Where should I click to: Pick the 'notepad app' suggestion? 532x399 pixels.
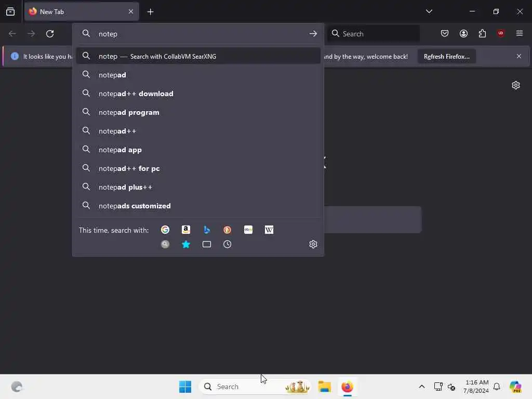(x=198, y=150)
